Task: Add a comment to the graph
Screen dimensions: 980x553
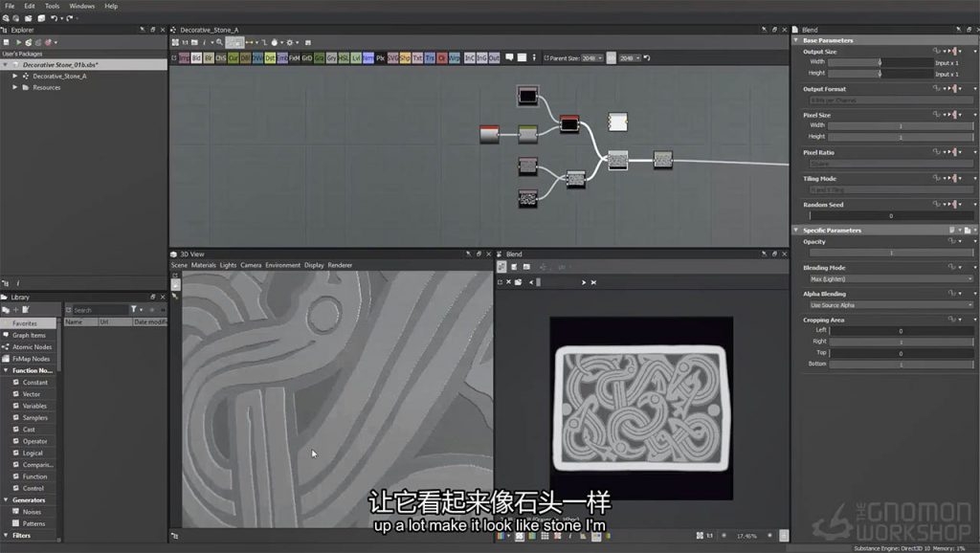Action: [x=509, y=57]
